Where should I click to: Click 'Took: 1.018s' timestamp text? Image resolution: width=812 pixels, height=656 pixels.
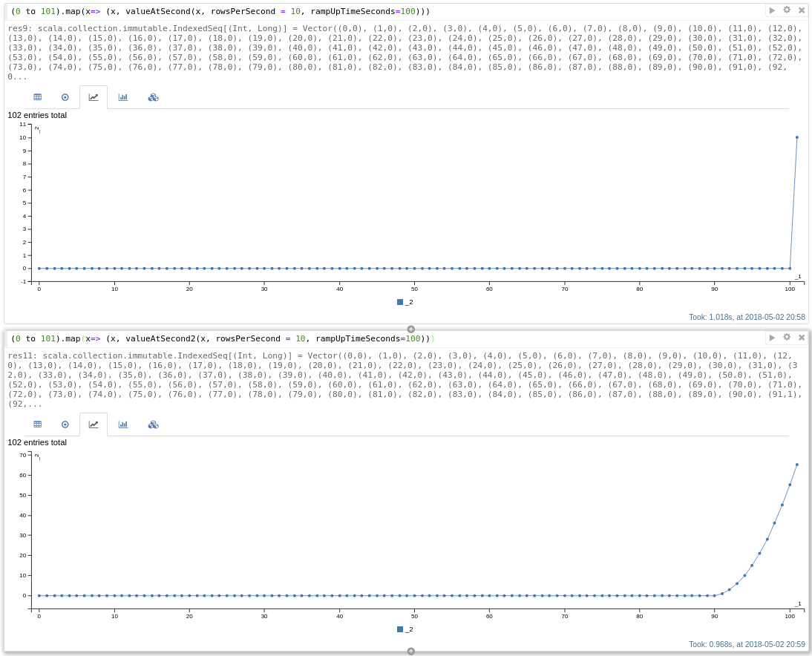pyautogui.click(x=747, y=317)
